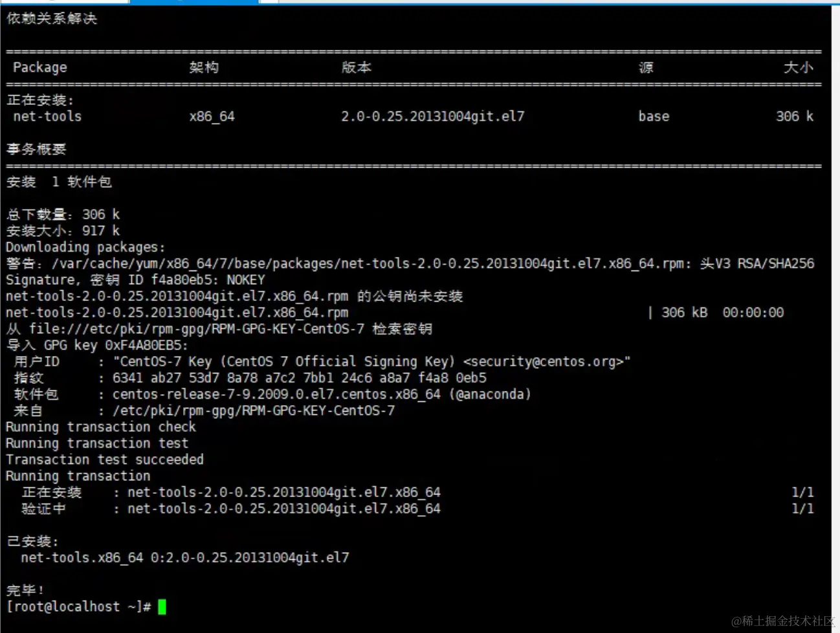Screen dimensions: 840x633
Task: Click the package name on the '验证中' line
Action: tap(284, 509)
